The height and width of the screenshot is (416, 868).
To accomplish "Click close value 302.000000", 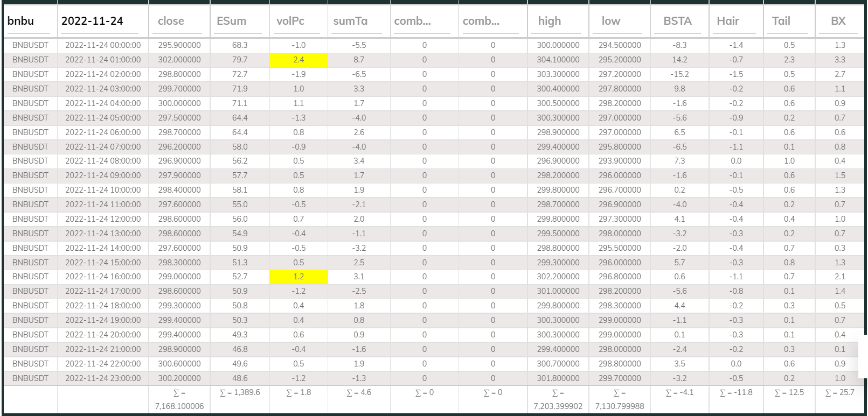I will tap(179, 60).
